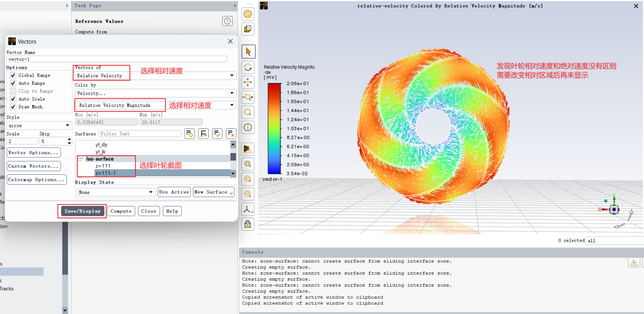Toggle the Global Range checkbox
The height and width of the screenshot is (314, 644).
pos(13,75)
